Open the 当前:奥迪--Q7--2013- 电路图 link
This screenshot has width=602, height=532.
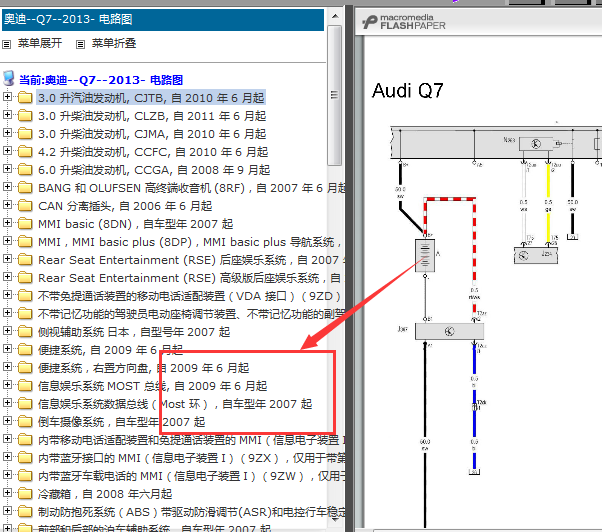tap(101, 80)
